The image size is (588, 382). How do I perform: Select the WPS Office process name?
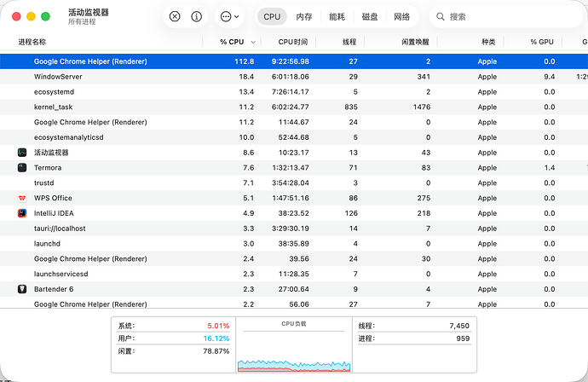[x=53, y=198]
